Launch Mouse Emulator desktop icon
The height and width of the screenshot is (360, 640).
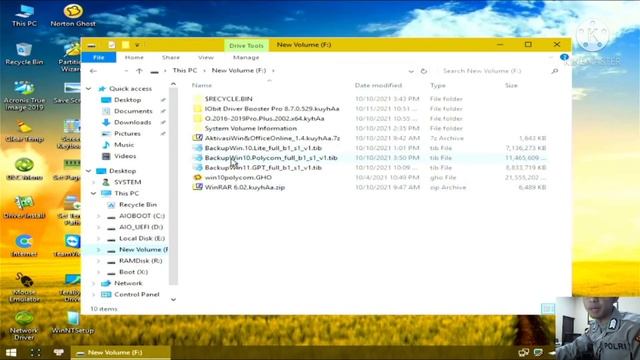coord(24,288)
